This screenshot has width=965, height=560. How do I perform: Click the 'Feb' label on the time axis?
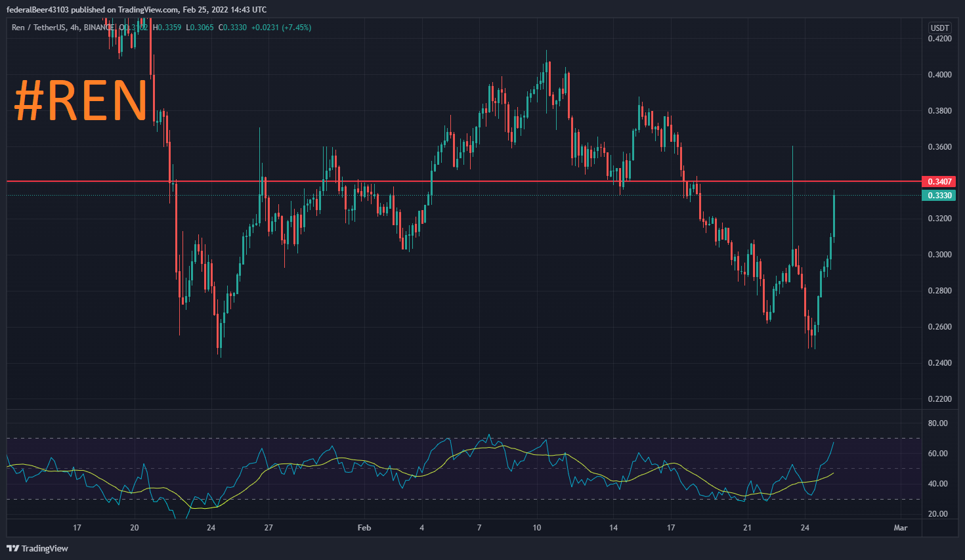coord(364,528)
